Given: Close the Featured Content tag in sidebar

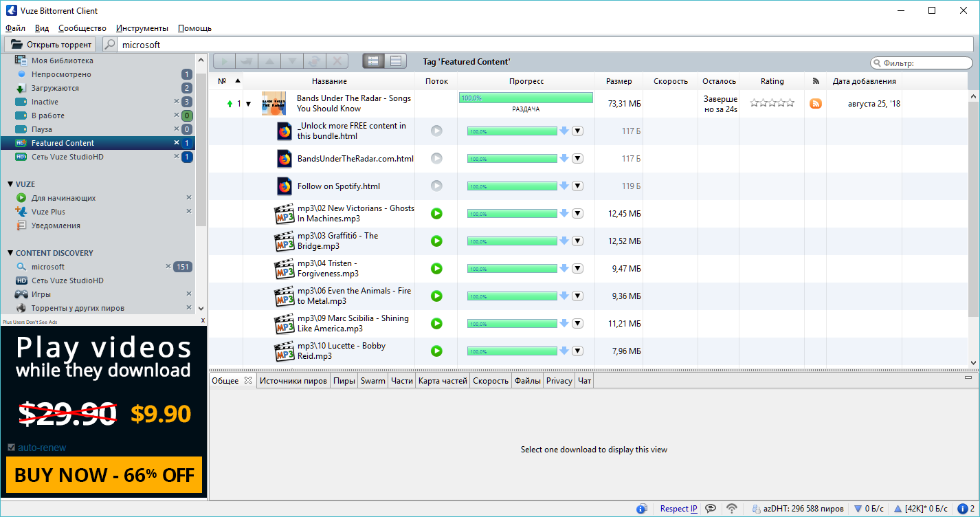Looking at the screenshot, I should (x=177, y=143).
